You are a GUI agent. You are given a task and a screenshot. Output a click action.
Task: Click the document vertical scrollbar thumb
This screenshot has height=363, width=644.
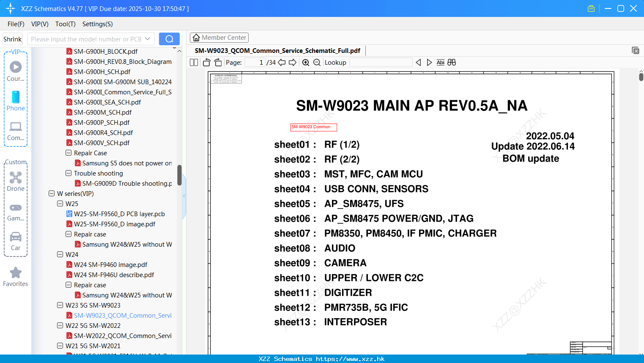click(x=641, y=77)
